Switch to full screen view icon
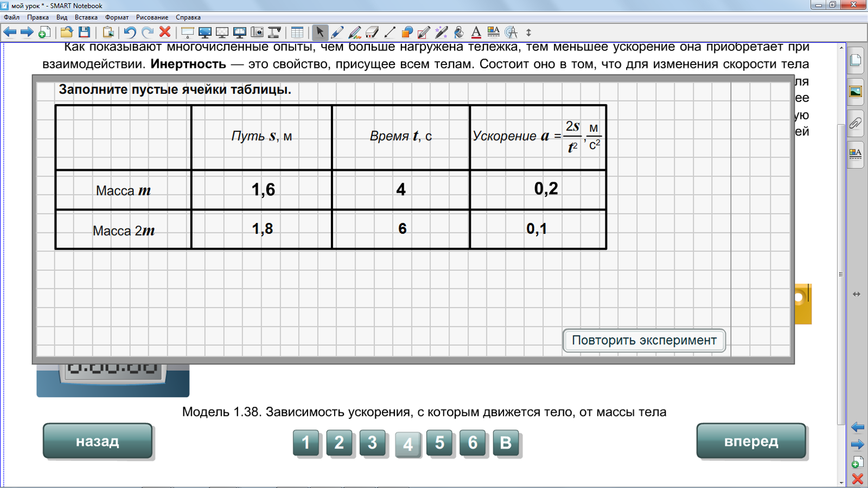This screenshot has height=488, width=868. [205, 33]
